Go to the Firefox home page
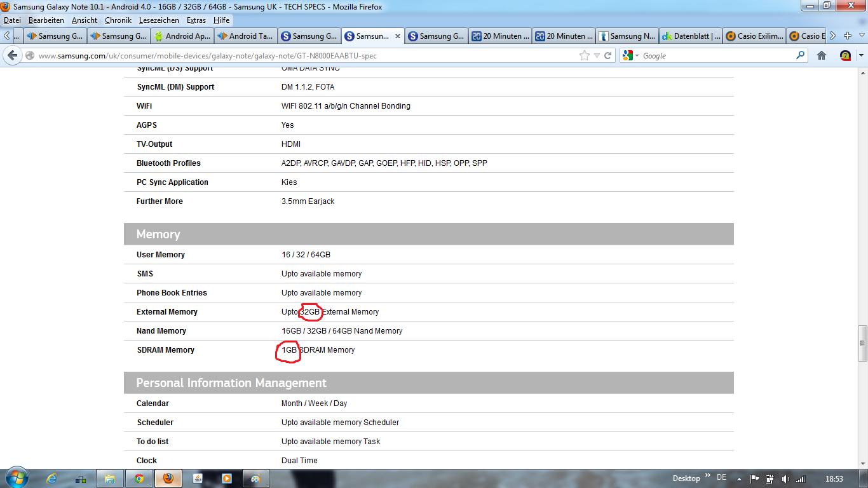868x488 pixels. point(822,56)
